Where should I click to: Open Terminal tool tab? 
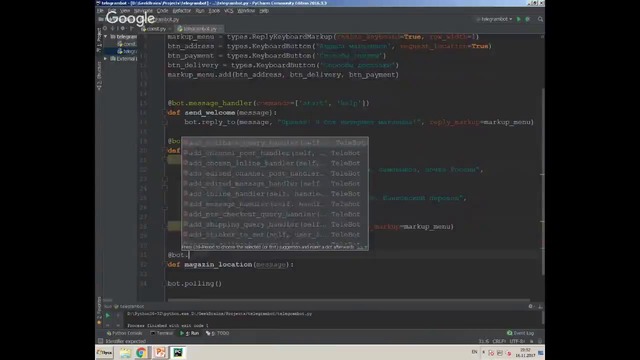click(x=162, y=333)
